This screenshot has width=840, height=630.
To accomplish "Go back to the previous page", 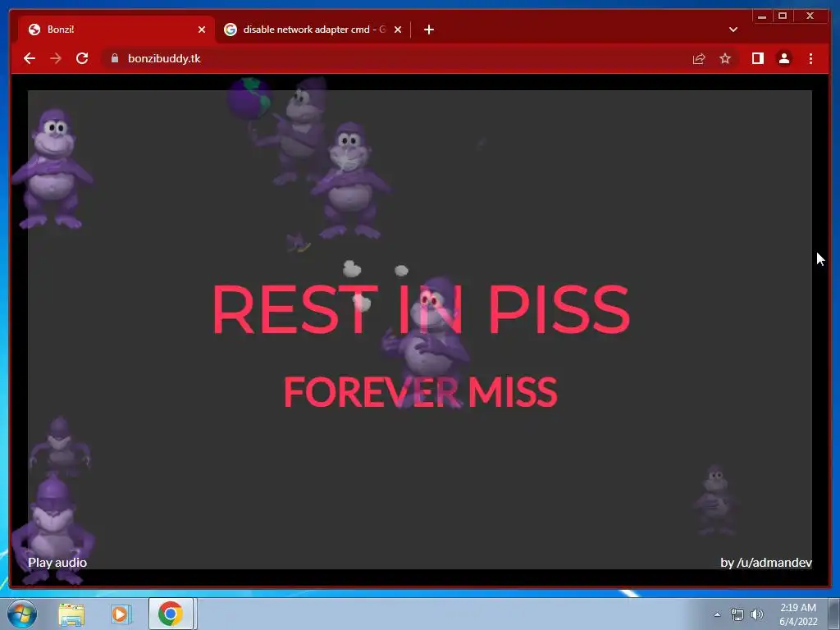I will (x=30, y=58).
